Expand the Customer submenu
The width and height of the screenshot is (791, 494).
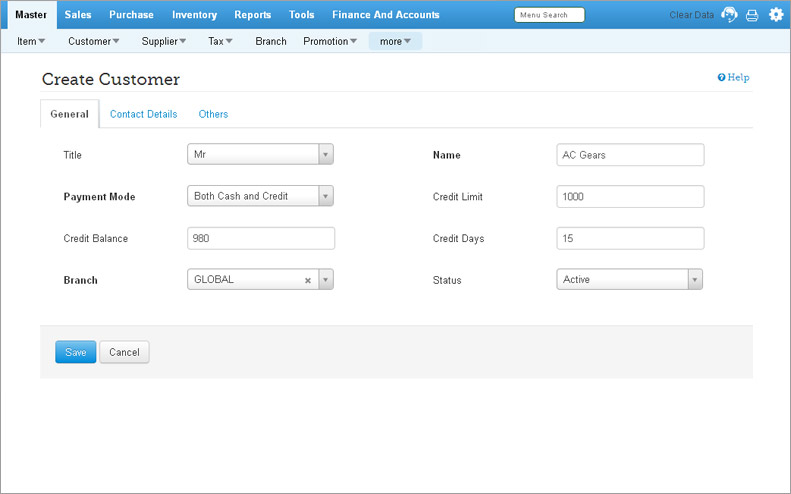coord(93,42)
